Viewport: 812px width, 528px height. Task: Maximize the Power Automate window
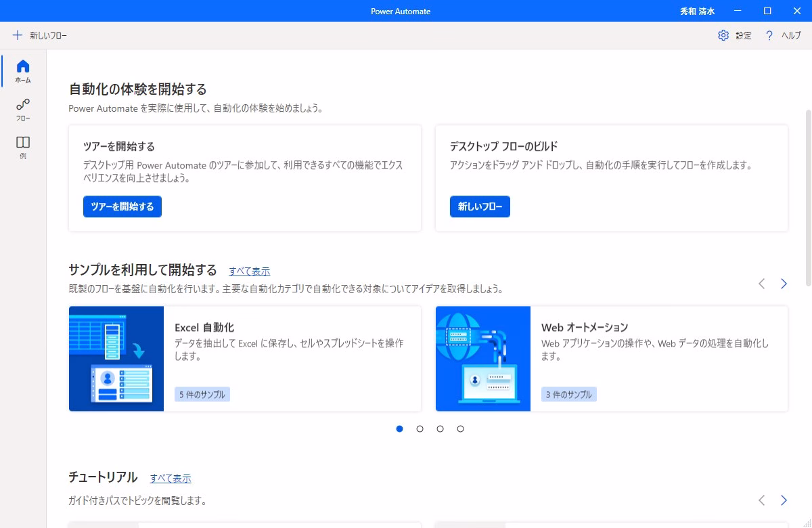767,11
